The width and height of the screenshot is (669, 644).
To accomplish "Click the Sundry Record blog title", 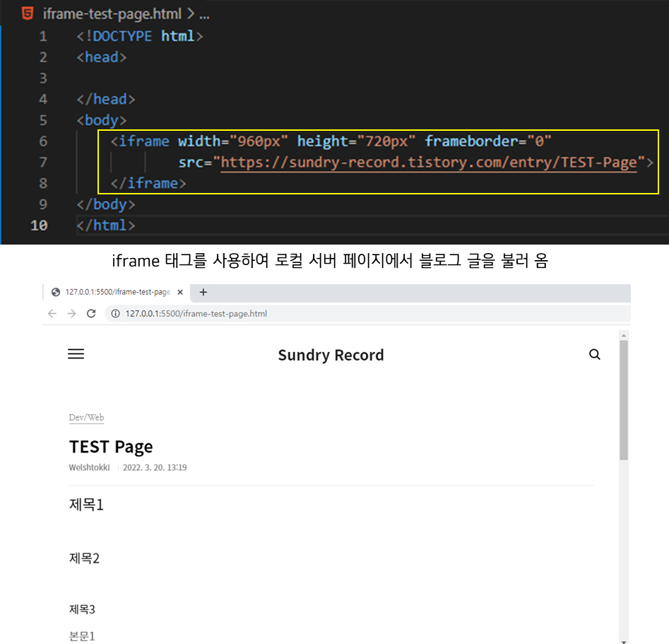I will pyautogui.click(x=331, y=356).
